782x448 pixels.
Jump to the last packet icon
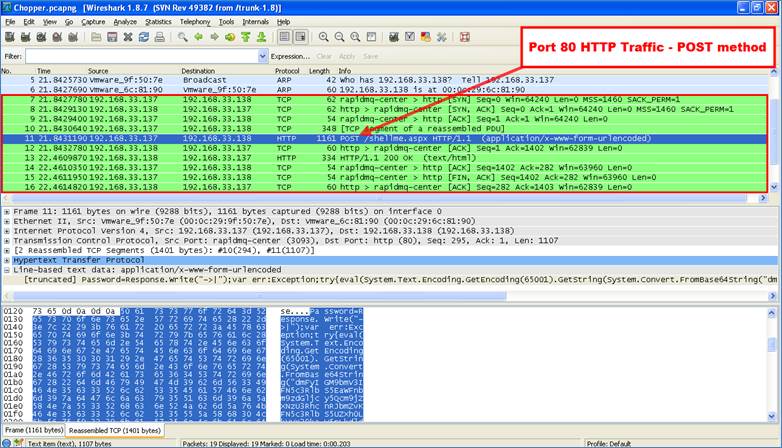point(261,37)
